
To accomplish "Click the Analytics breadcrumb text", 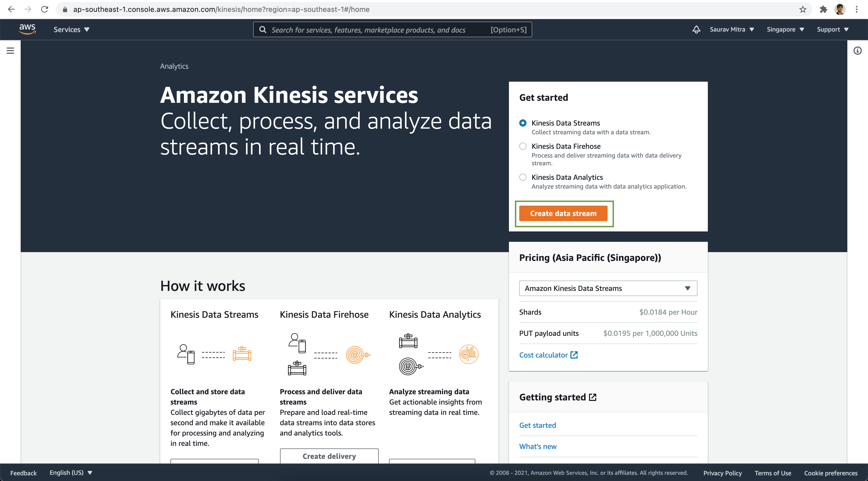I will pyautogui.click(x=174, y=66).
